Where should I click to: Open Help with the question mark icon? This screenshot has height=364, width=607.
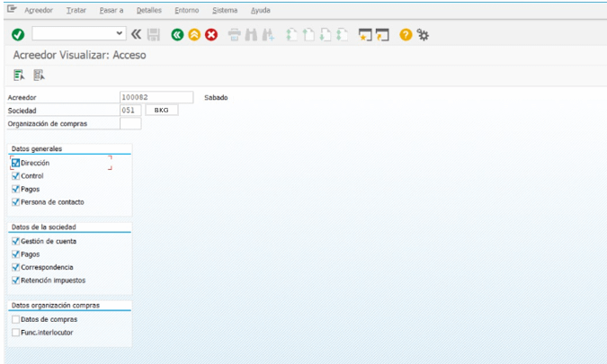406,34
